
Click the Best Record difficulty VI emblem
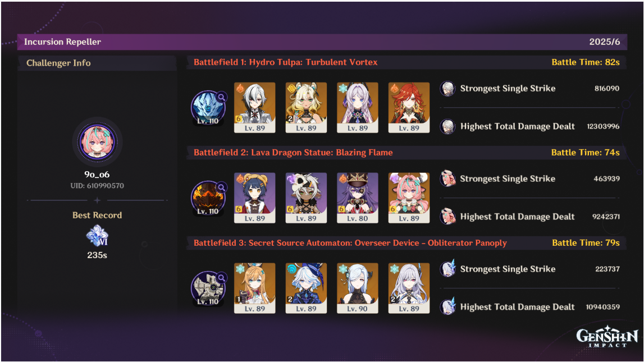(x=97, y=236)
